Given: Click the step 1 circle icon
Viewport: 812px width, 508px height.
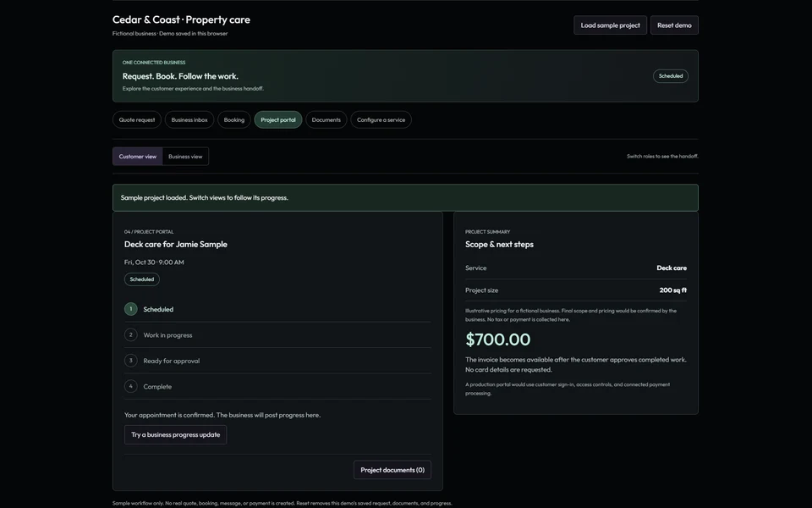Looking at the screenshot, I should 131,309.
